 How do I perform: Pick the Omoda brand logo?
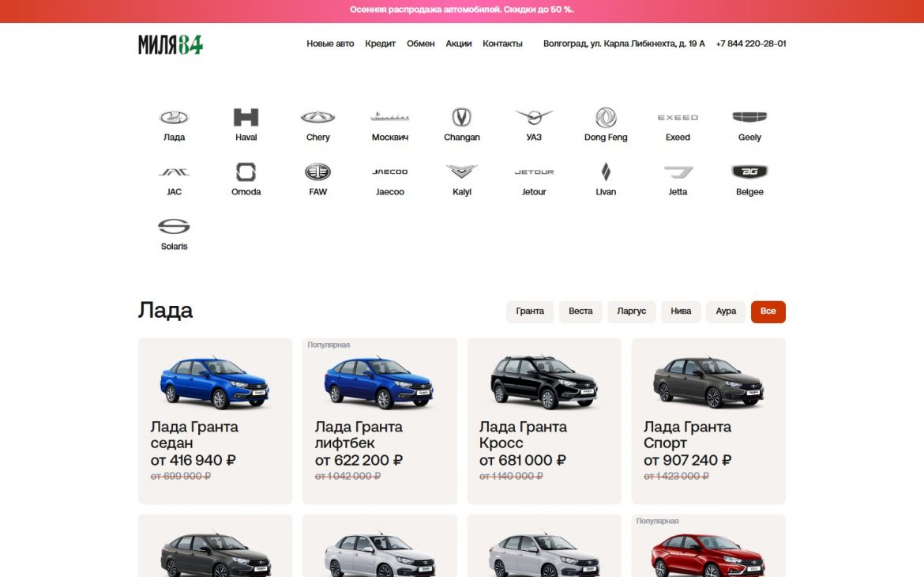click(x=246, y=172)
